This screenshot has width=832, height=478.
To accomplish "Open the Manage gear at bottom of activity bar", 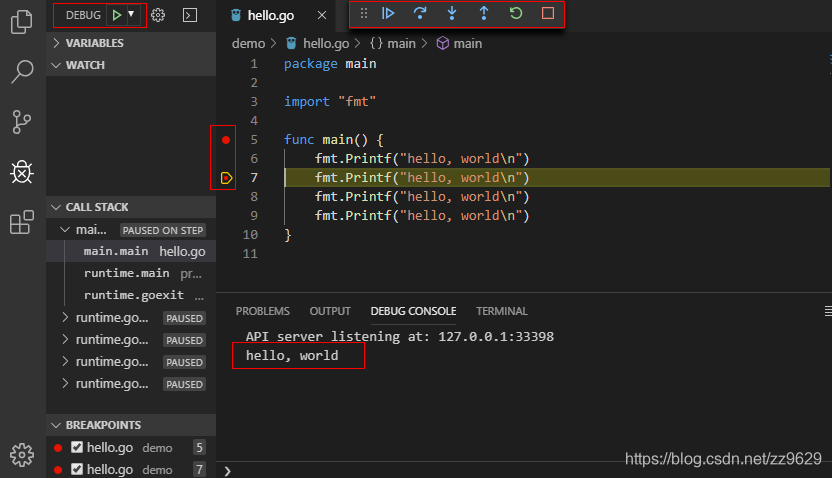I will click(22, 455).
